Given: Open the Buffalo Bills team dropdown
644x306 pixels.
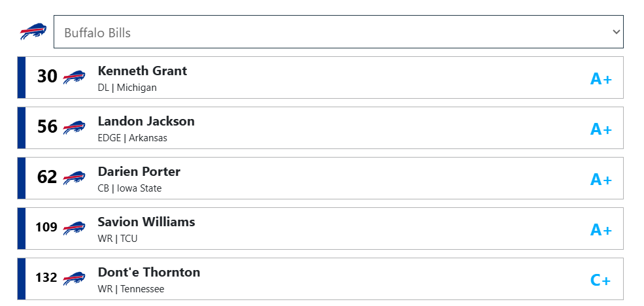Looking at the screenshot, I should click(x=339, y=32).
